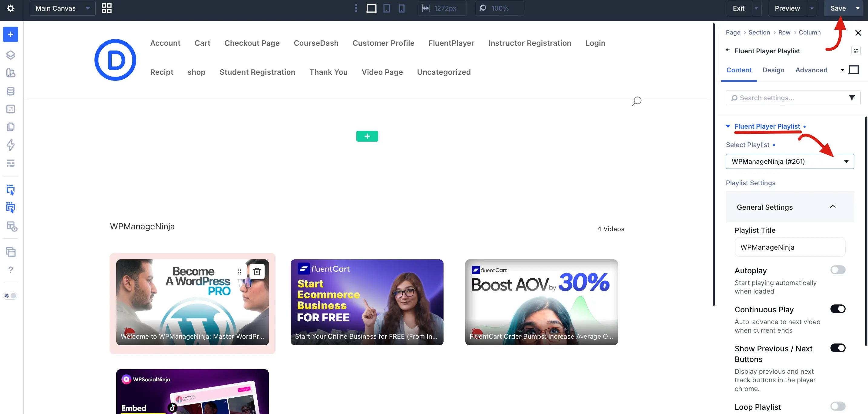
Task: Collapse the General Settings section
Action: coord(790,207)
